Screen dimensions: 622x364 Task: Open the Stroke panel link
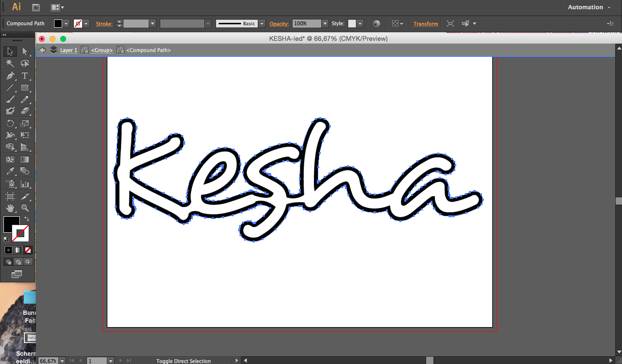(x=104, y=23)
